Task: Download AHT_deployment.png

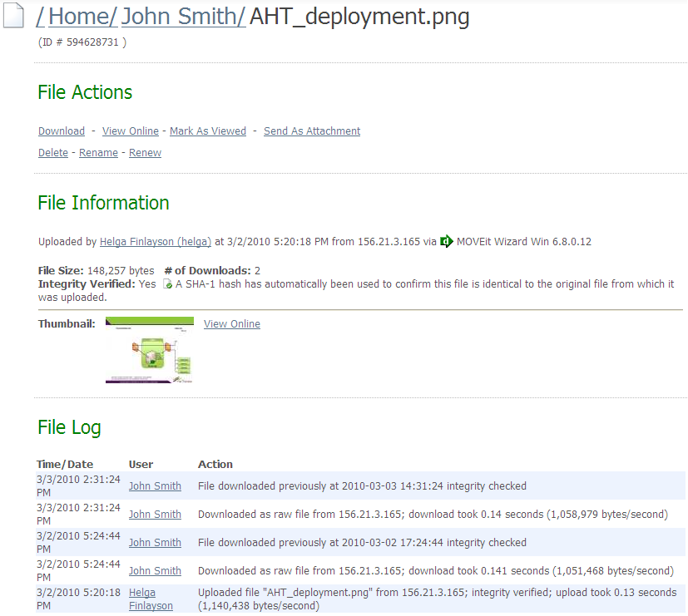Action: click(x=61, y=131)
